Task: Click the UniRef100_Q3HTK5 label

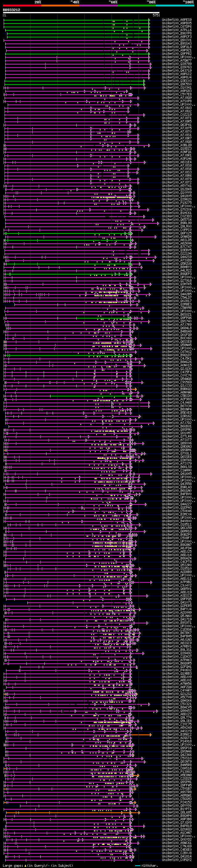Action: [176, 284]
